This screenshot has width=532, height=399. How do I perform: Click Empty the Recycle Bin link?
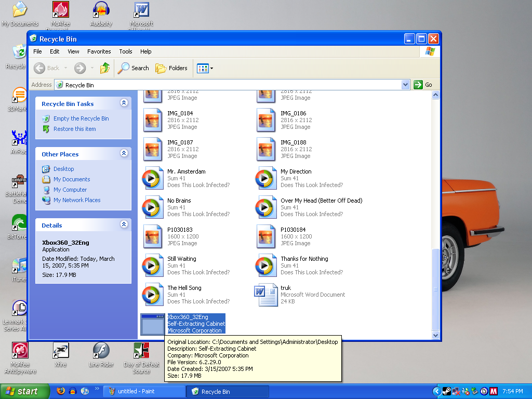point(81,118)
